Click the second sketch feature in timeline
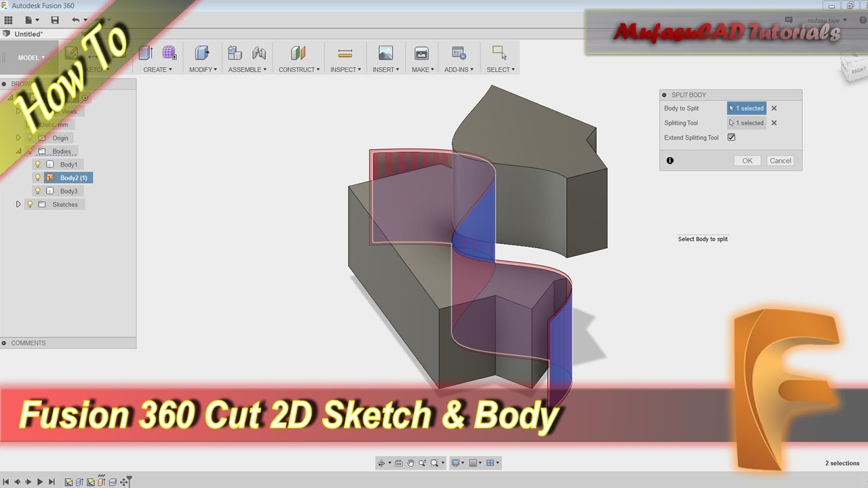This screenshot has width=868, height=488. tap(90, 482)
